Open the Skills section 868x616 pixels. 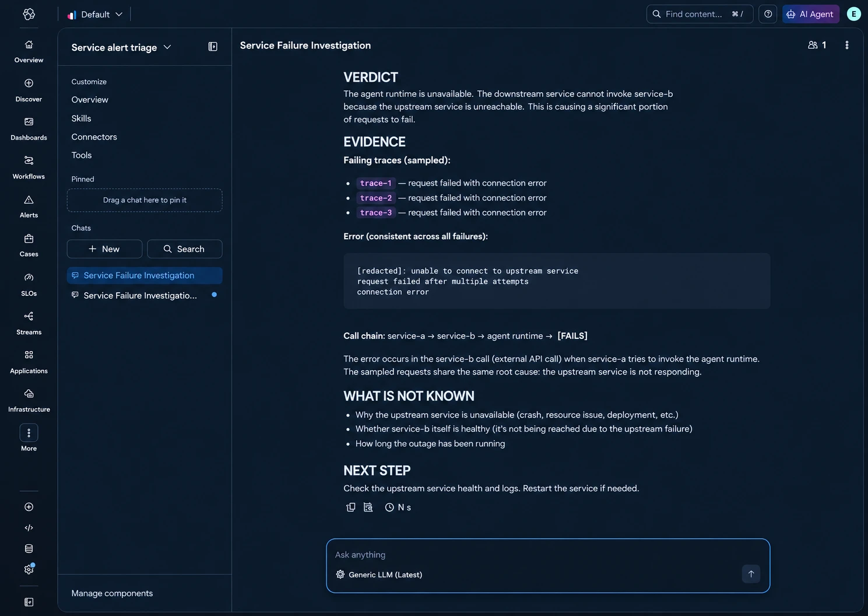tap(81, 118)
